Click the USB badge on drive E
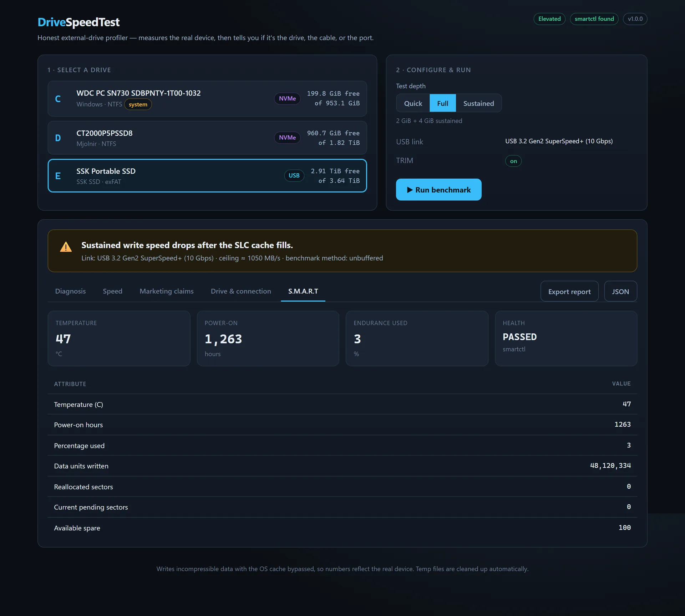This screenshot has width=685, height=616. pos(294,175)
